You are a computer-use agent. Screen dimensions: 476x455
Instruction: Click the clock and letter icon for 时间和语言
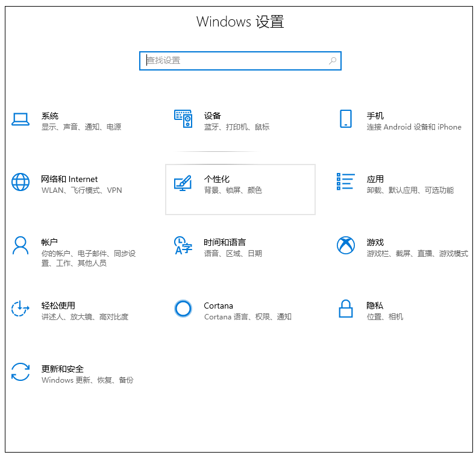pos(183,245)
